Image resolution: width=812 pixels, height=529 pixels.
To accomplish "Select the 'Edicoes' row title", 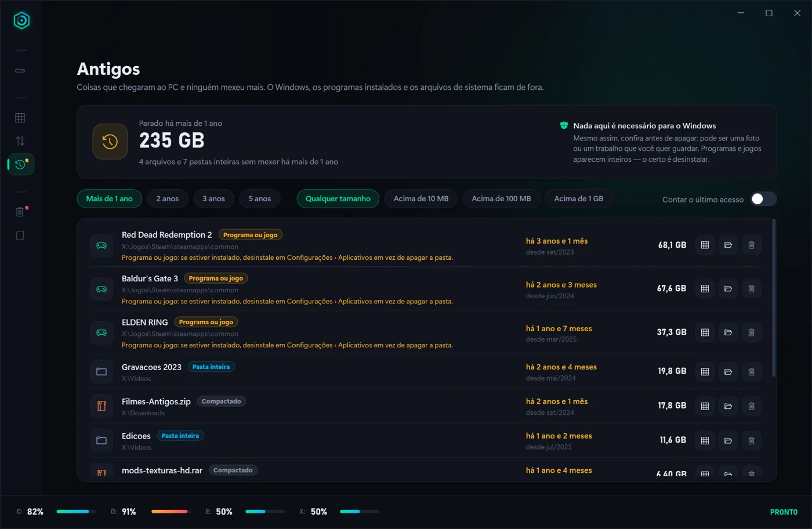I will pos(136,436).
